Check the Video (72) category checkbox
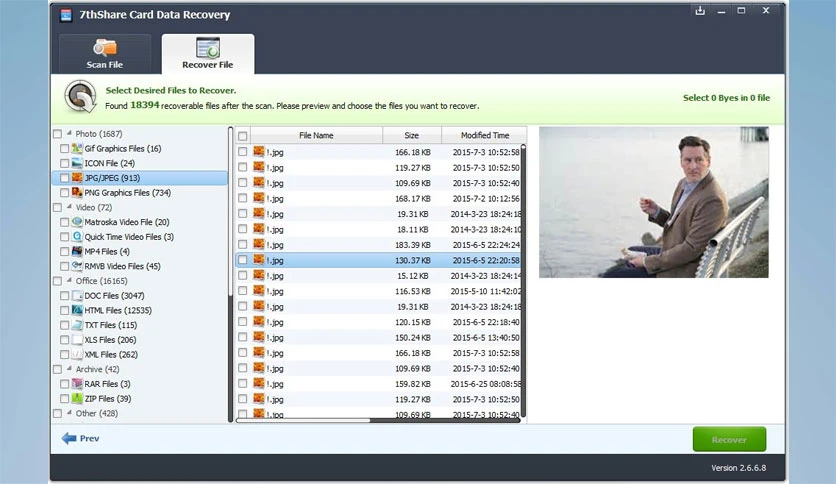The image size is (836, 484). tap(58, 207)
